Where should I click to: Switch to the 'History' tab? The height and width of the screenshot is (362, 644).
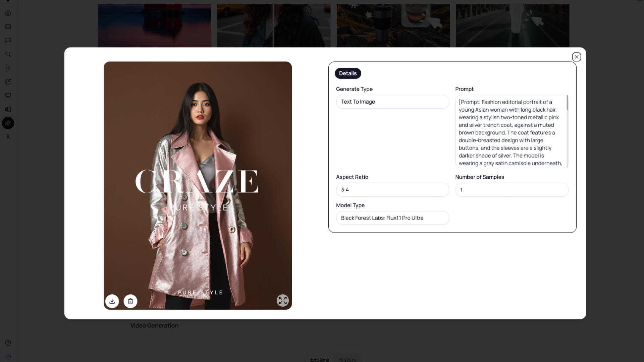click(347, 359)
